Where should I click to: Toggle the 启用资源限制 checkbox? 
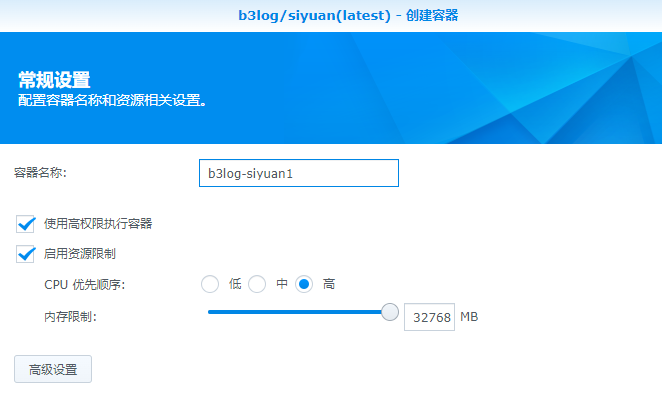click(25, 254)
